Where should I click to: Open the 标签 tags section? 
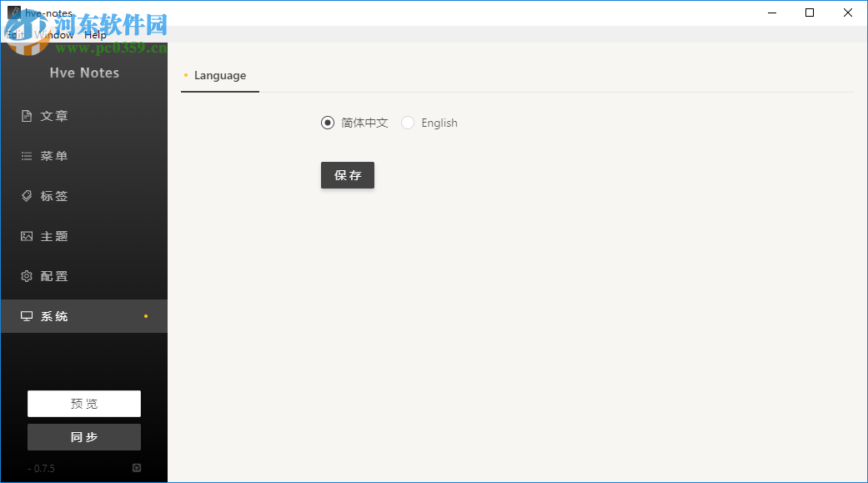[x=84, y=196]
